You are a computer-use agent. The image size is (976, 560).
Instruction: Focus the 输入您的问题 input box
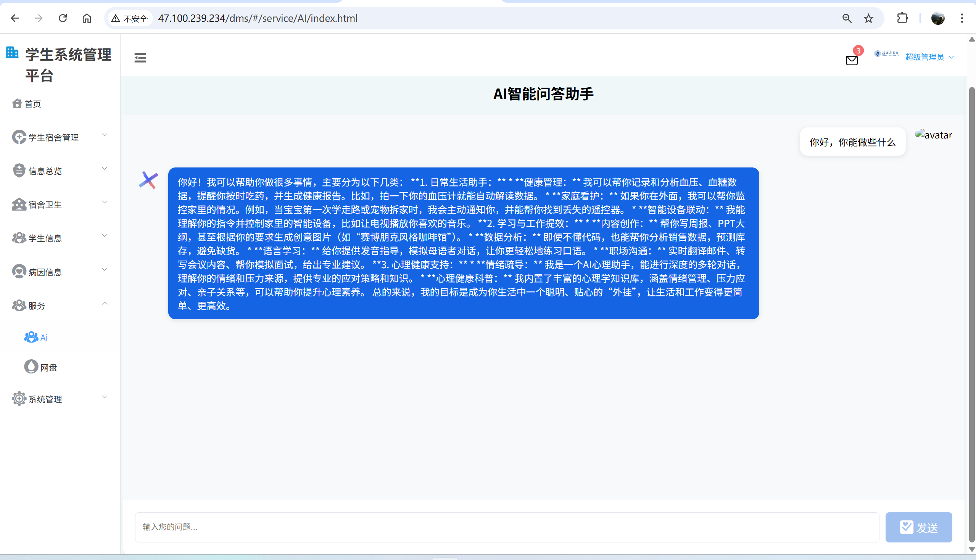506,527
